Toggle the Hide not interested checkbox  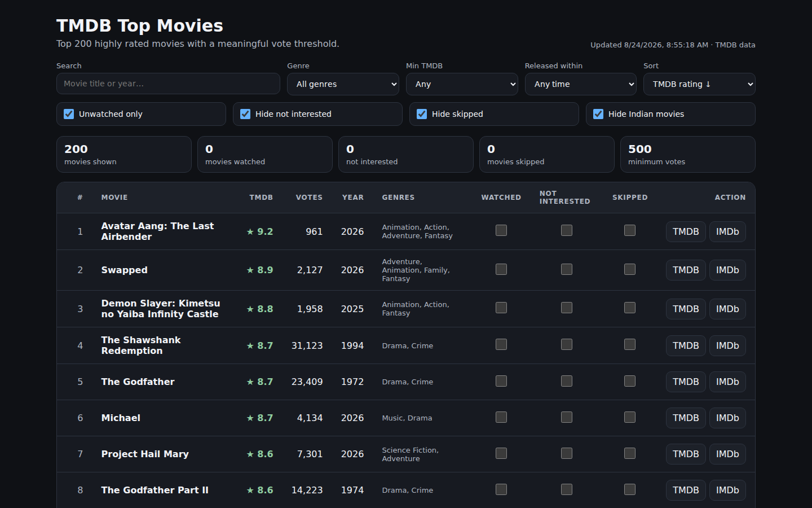point(245,114)
